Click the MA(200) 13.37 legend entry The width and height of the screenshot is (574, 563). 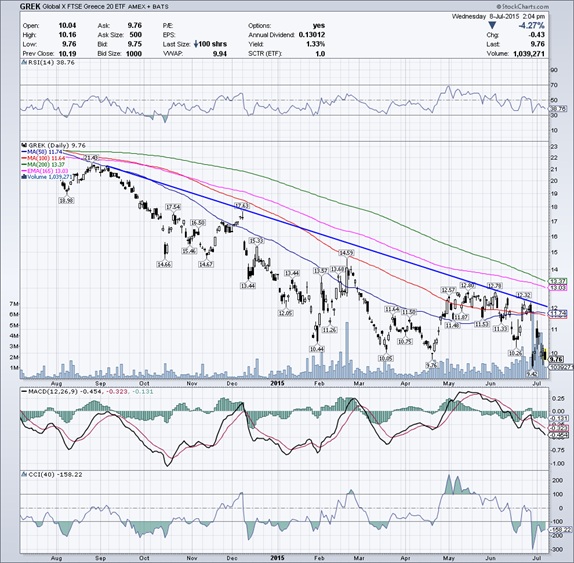(44, 164)
